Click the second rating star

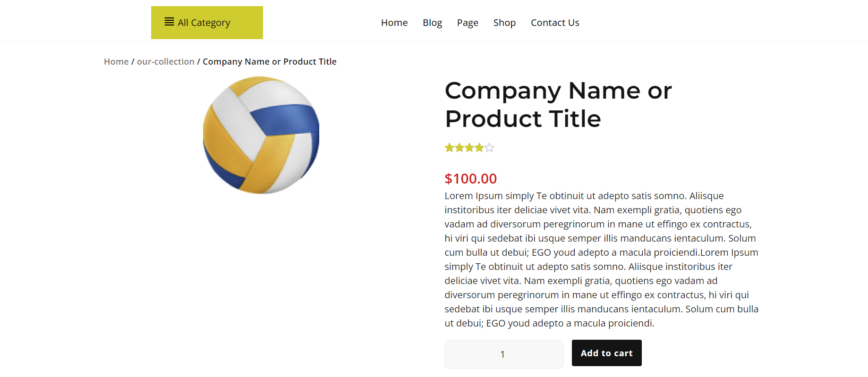459,148
